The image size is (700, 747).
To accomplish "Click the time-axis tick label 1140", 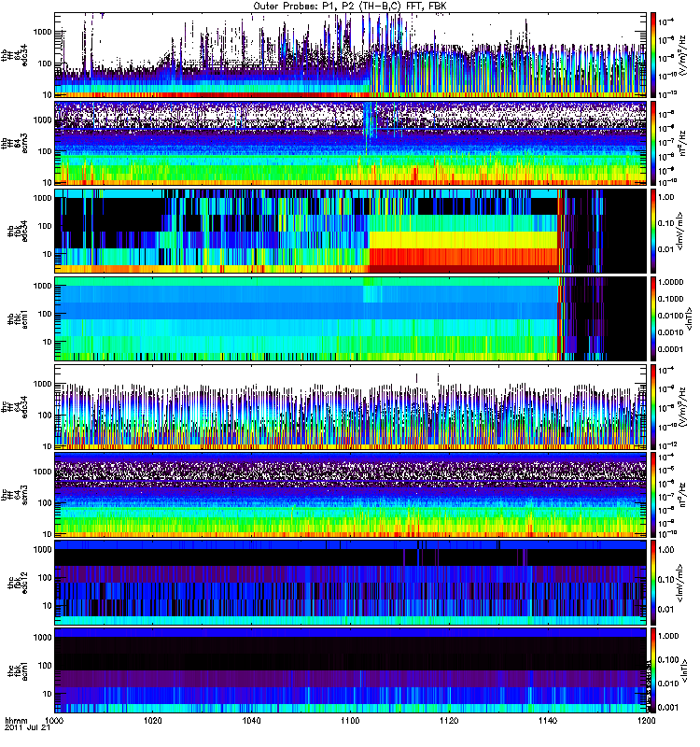I will pyautogui.click(x=548, y=720).
